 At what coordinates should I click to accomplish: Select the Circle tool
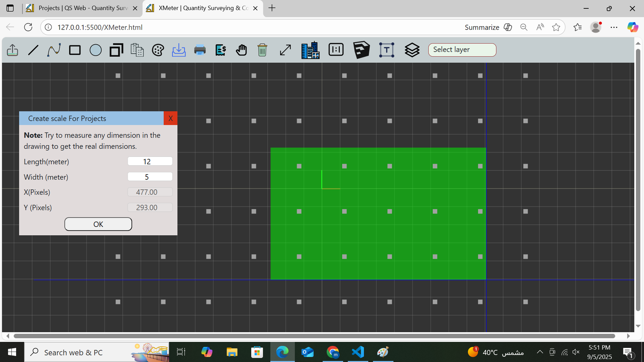(x=95, y=49)
